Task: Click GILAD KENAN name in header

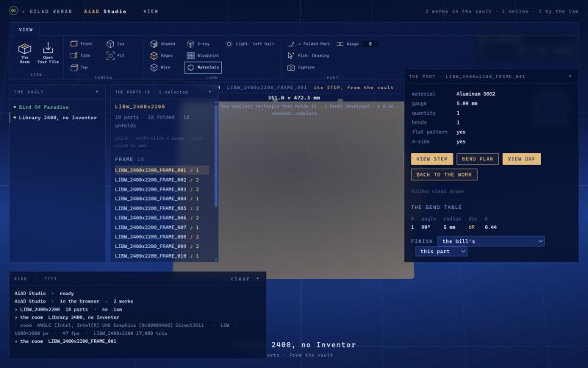Action: click(x=51, y=12)
